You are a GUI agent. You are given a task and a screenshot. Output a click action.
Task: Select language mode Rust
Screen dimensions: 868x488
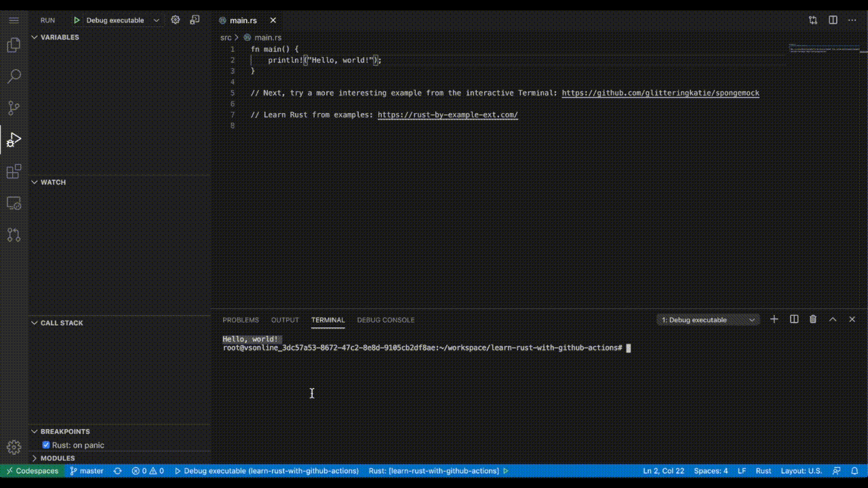(764, 470)
